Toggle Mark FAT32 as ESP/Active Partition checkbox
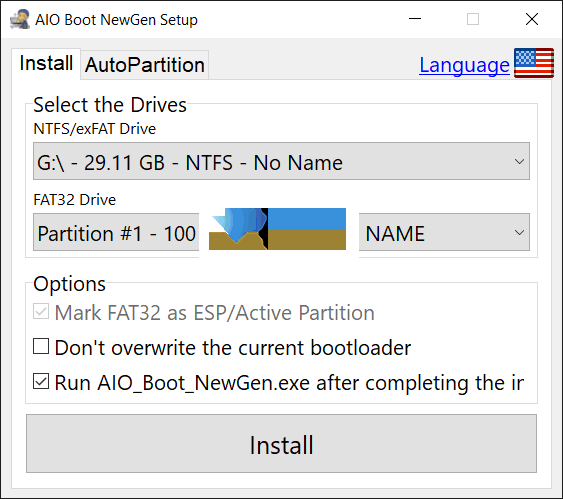This screenshot has height=499, width=563. (41, 312)
